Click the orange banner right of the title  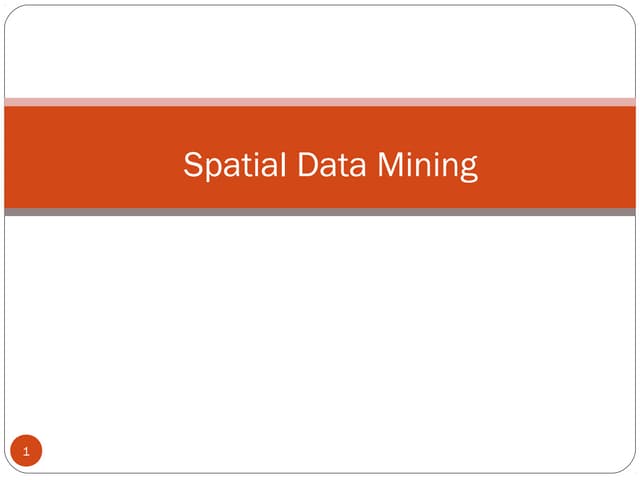[560, 158]
